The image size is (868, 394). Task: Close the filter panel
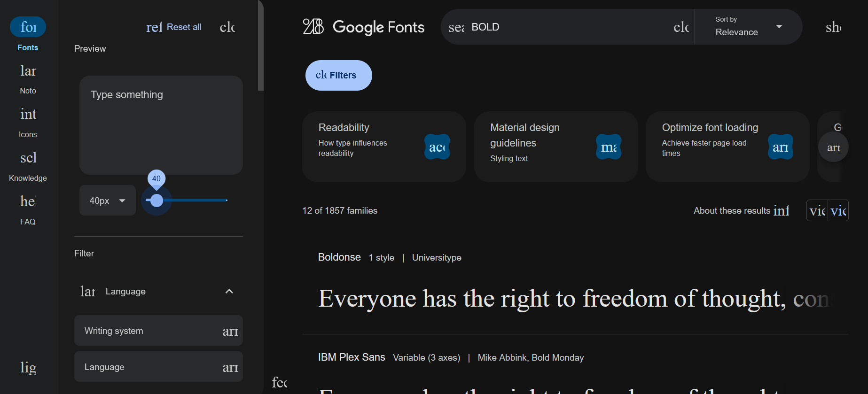(227, 27)
